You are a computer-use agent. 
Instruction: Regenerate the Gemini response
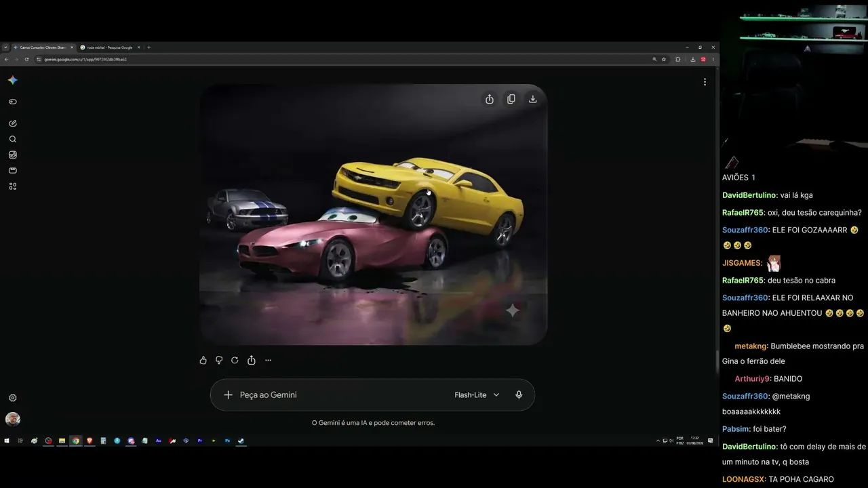(235, 360)
